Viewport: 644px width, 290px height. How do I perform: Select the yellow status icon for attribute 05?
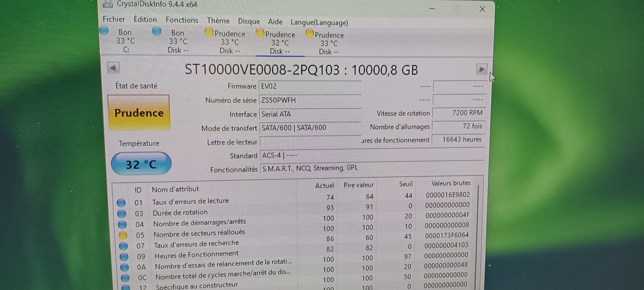click(123, 235)
